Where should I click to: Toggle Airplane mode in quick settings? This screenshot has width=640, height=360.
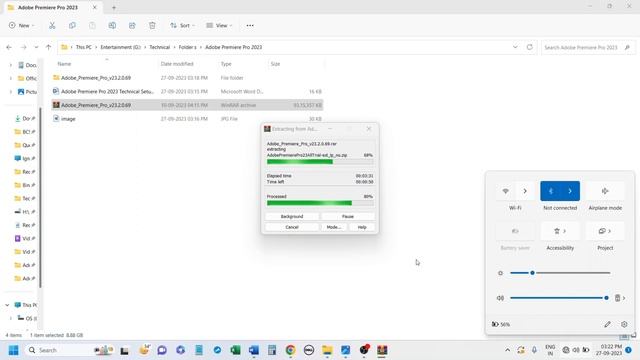[x=605, y=191]
